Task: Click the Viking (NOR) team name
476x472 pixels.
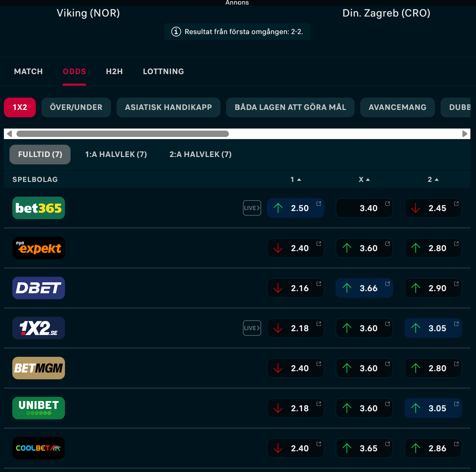Action: (88, 13)
